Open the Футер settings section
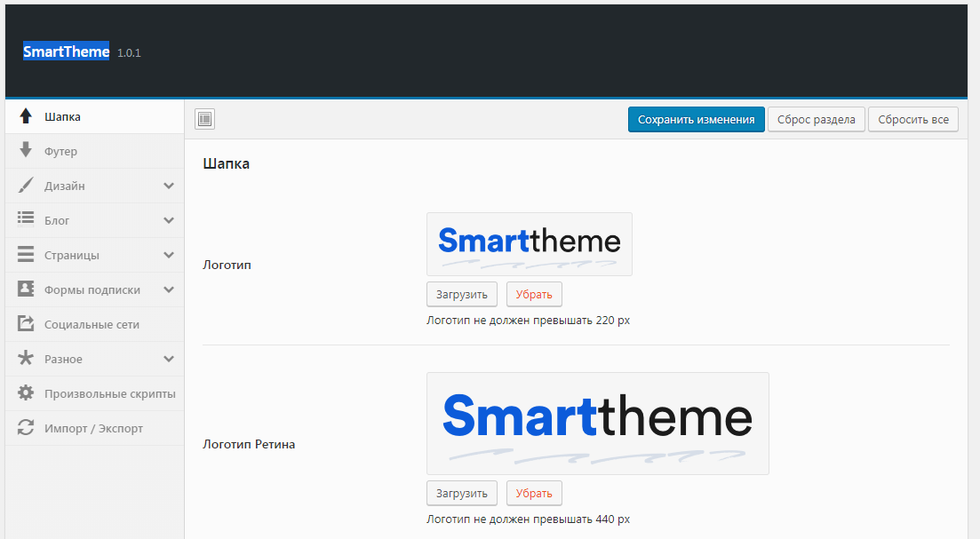 pos(60,152)
